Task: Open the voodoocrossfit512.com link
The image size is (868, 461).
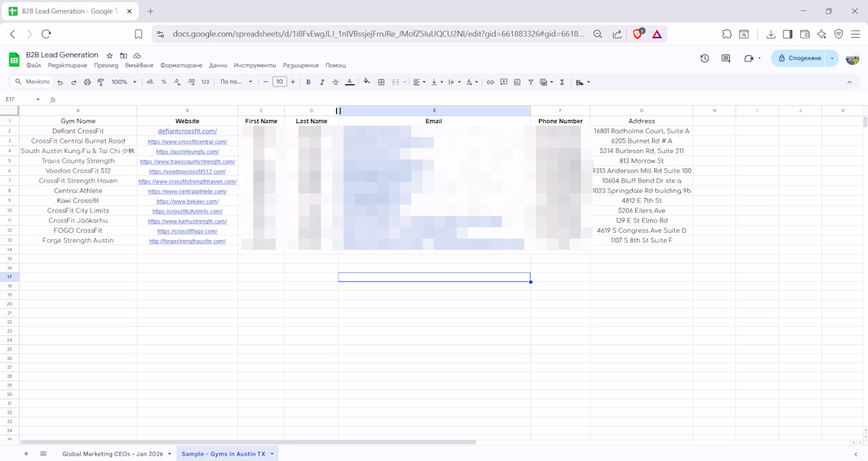Action: [x=187, y=171]
